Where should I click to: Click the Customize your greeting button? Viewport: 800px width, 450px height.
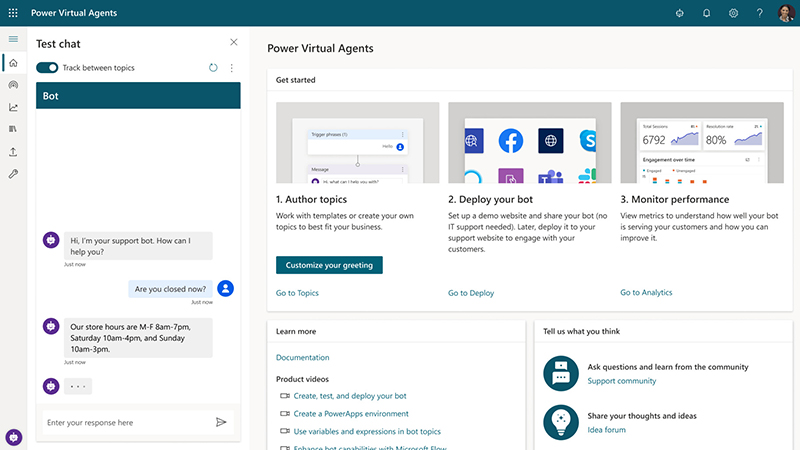click(x=329, y=265)
